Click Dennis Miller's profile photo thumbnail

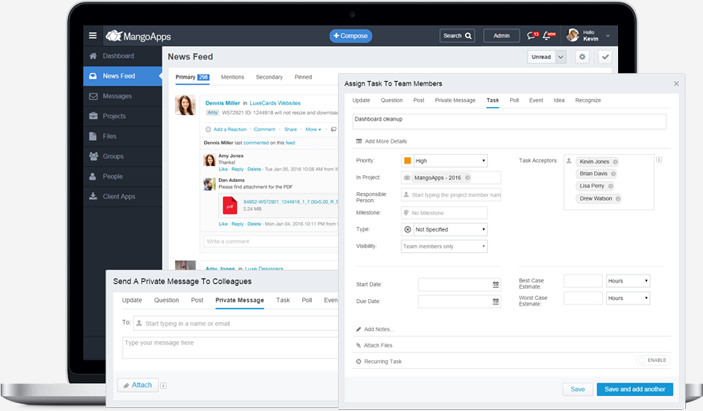[x=185, y=105]
